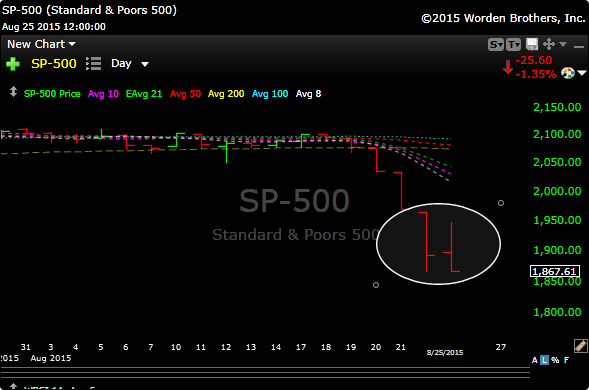Toggle percent scale with % button

pos(555,360)
